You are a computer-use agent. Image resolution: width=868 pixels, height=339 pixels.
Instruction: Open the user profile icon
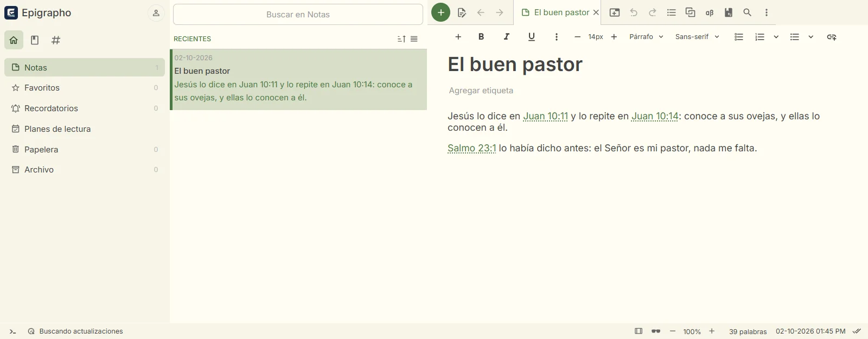[156, 13]
